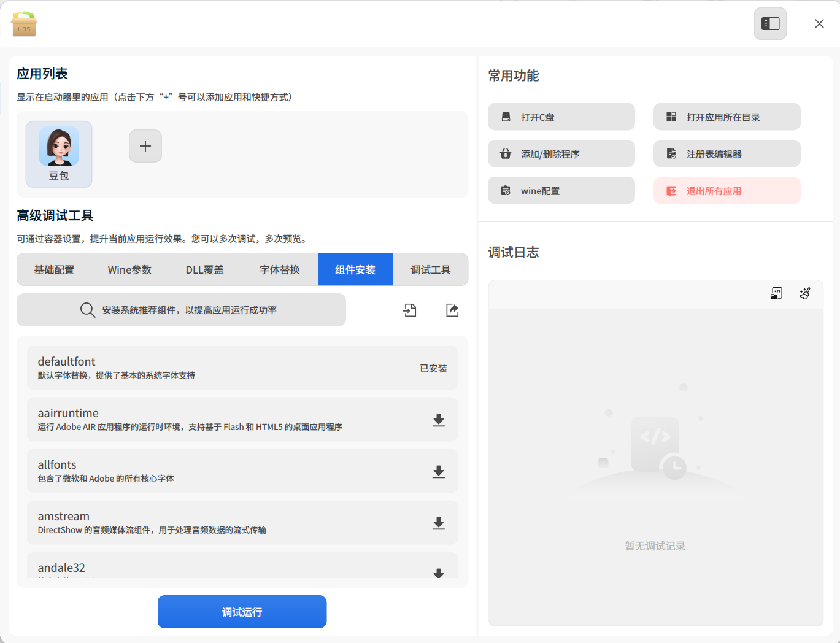Click the component search field

(x=181, y=310)
